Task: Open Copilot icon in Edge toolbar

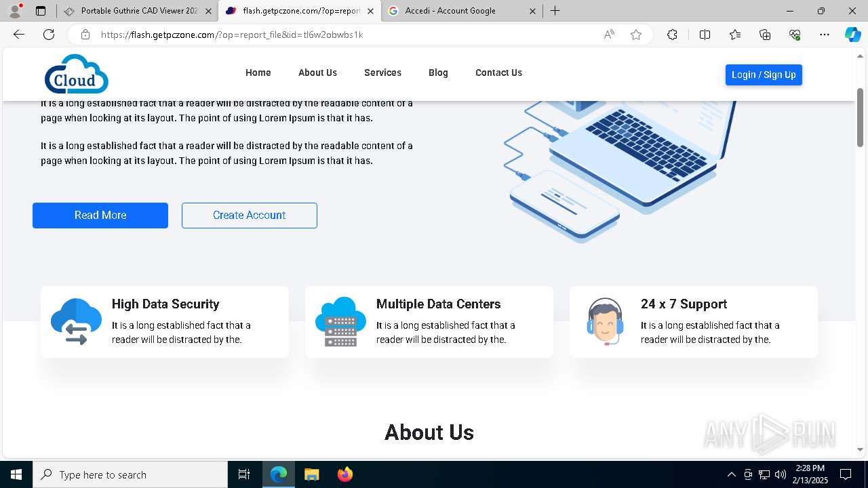Action: 852,35
